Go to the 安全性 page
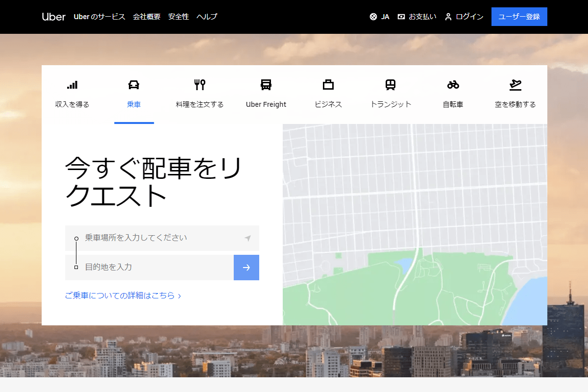This screenshot has height=392, width=588. point(178,17)
